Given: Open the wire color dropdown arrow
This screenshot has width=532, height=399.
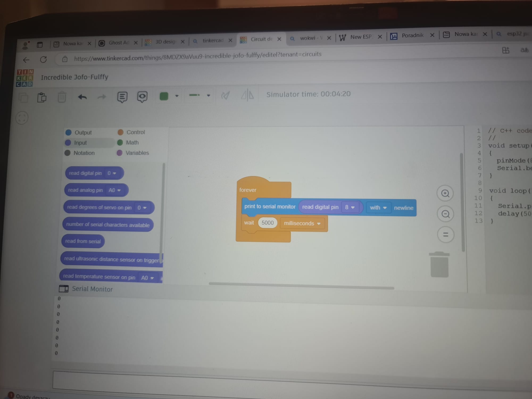Looking at the screenshot, I should click(x=177, y=96).
